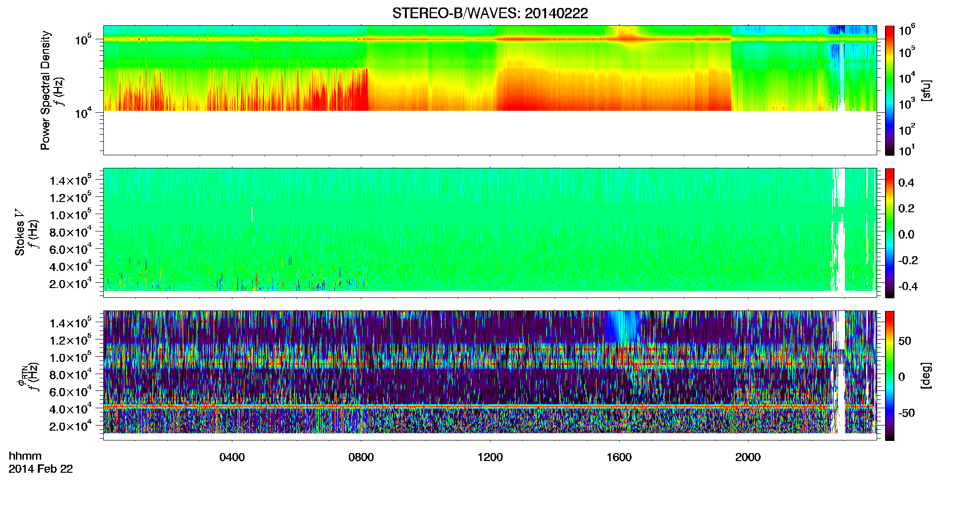Click the 0.4 label on Stokes colorbar
The width and height of the screenshot is (980, 505).
click(x=906, y=183)
